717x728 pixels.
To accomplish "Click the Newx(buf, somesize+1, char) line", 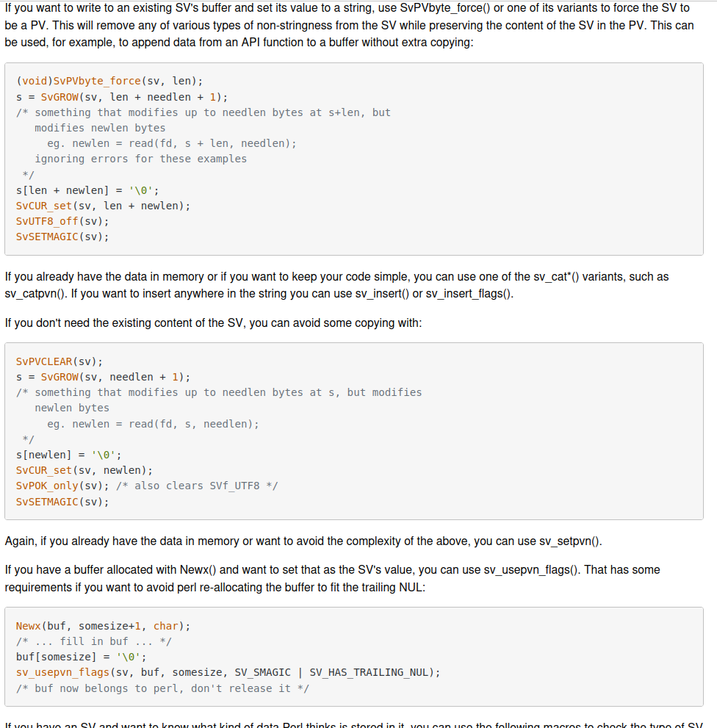I will [103, 627].
